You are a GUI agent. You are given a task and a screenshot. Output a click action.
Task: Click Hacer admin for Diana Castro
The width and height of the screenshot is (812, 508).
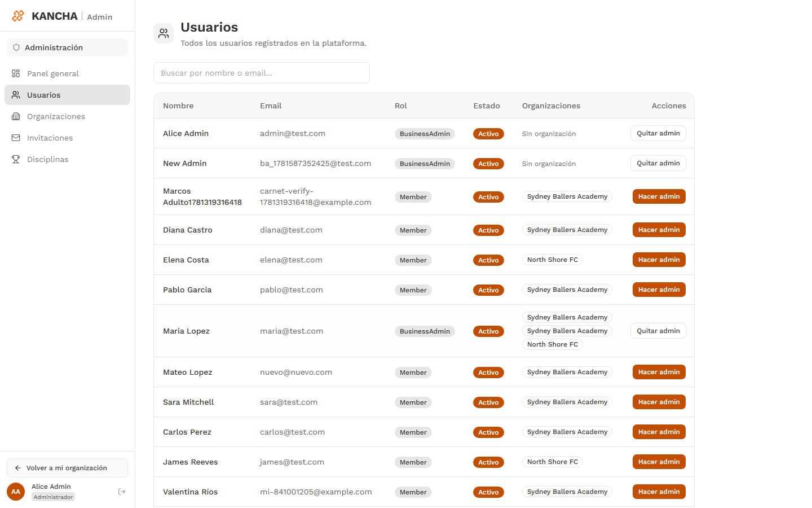click(659, 230)
